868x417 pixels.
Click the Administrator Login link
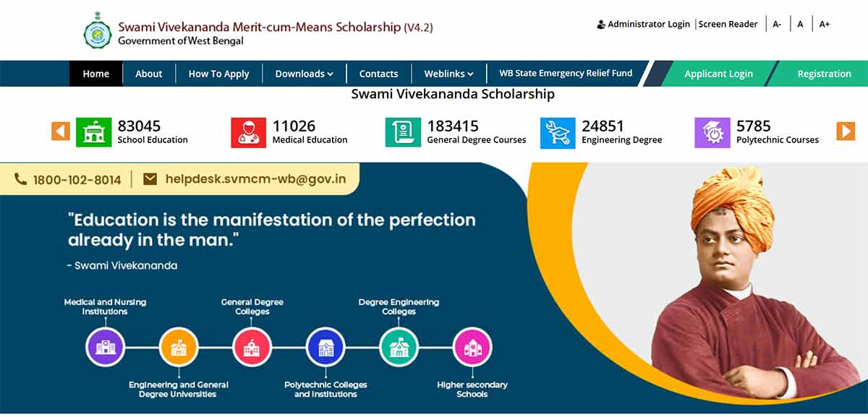644,25
